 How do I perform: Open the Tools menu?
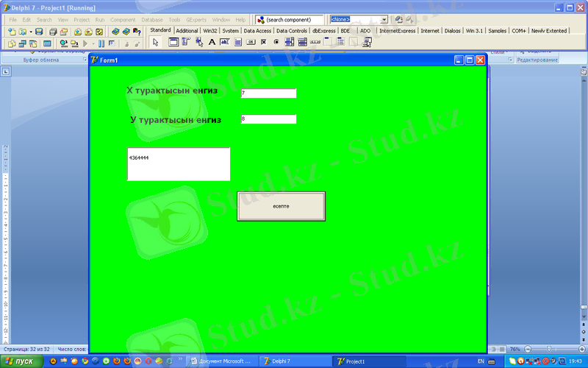click(x=174, y=20)
